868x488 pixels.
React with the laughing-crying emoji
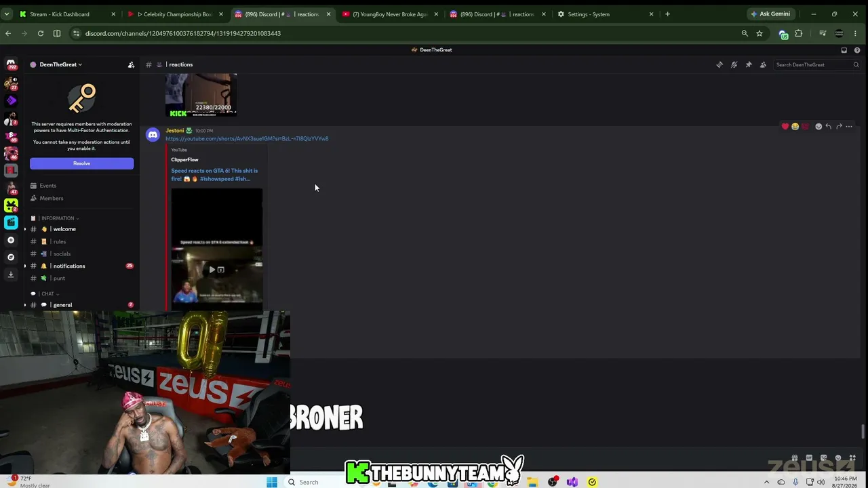point(795,127)
